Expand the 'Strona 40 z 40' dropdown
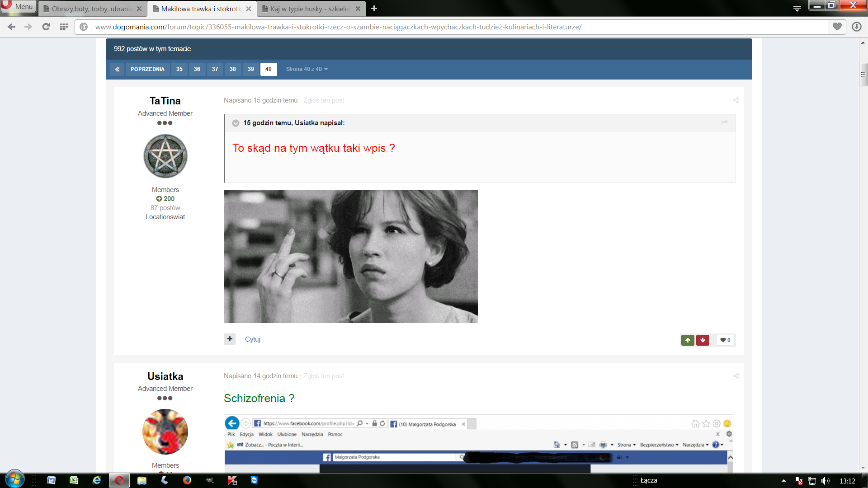 tap(307, 69)
